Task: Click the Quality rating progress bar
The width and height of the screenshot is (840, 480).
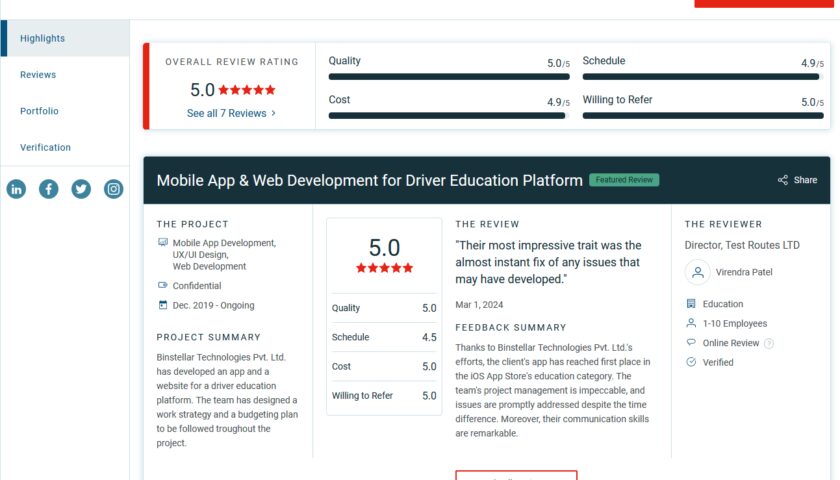Action: pos(449,76)
